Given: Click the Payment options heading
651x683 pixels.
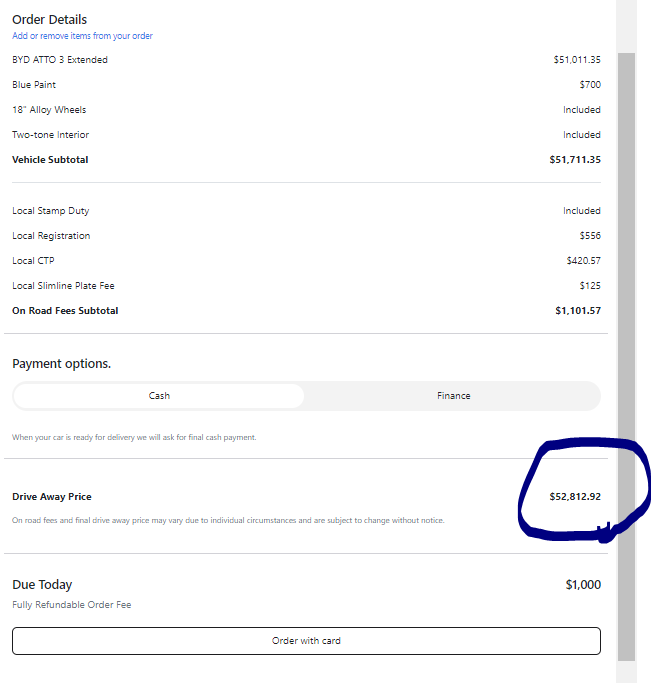Looking at the screenshot, I should (x=61, y=364).
